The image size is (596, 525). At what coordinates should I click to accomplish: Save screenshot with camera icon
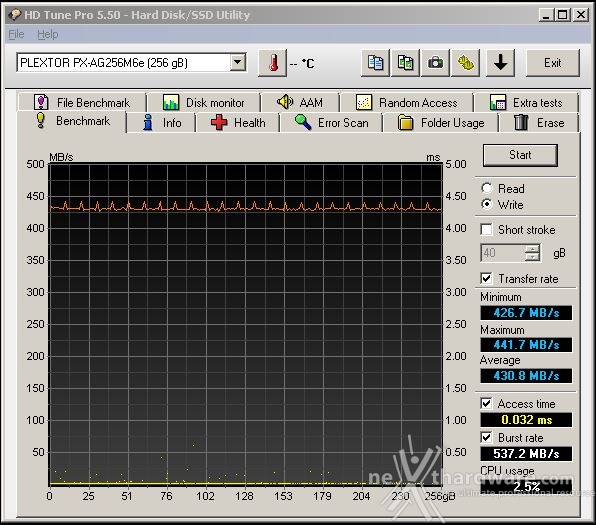tap(435, 63)
